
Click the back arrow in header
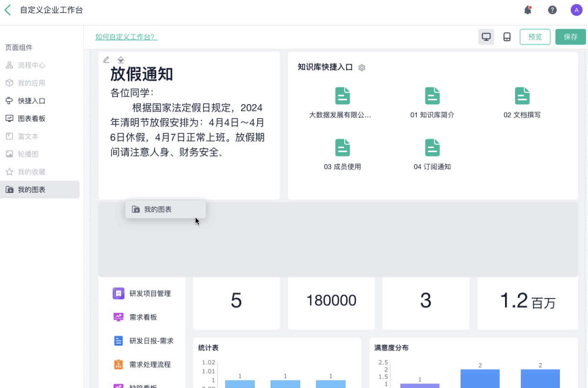tap(8, 10)
